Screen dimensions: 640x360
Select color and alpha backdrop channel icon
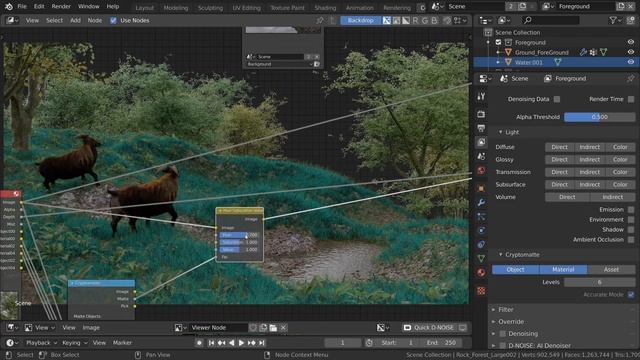coord(387,20)
